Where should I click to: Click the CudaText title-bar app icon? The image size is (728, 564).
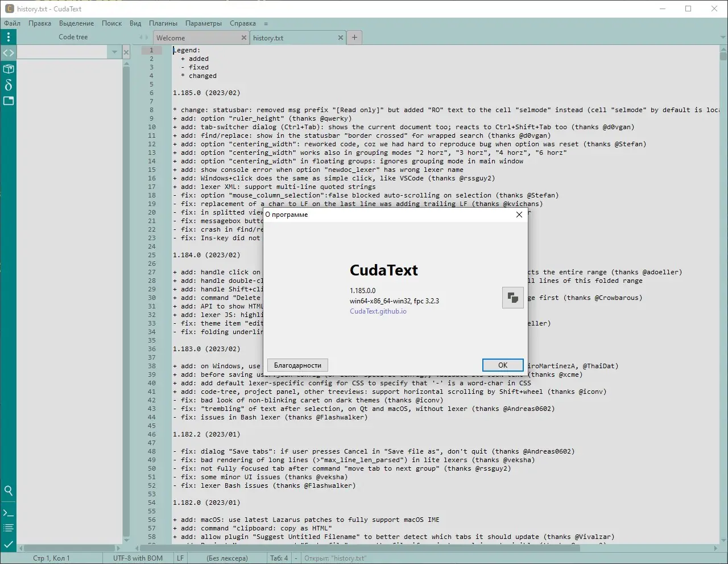tap(9, 9)
